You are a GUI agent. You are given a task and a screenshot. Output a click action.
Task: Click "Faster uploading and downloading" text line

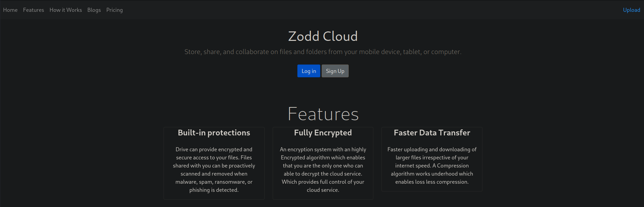click(x=432, y=149)
